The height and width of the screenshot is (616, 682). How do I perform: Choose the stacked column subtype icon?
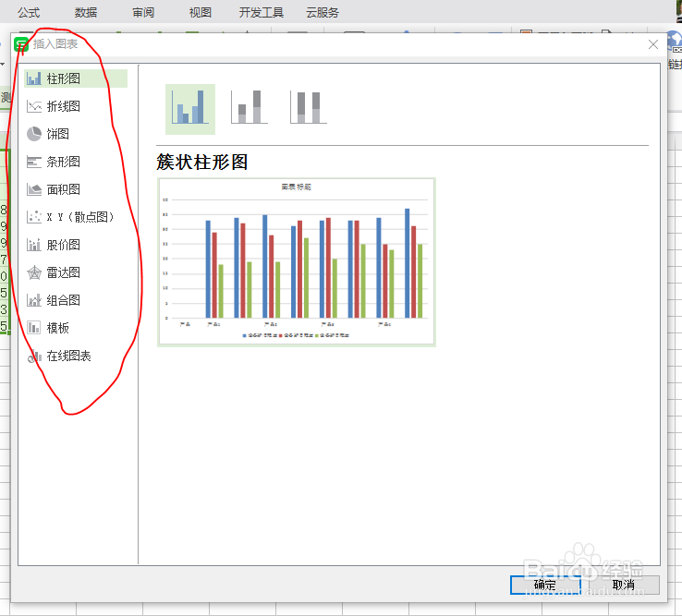click(x=250, y=107)
